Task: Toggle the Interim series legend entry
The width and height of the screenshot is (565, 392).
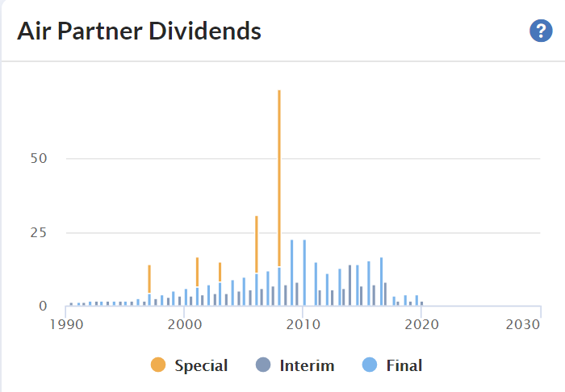Action: pyautogui.click(x=295, y=365)
